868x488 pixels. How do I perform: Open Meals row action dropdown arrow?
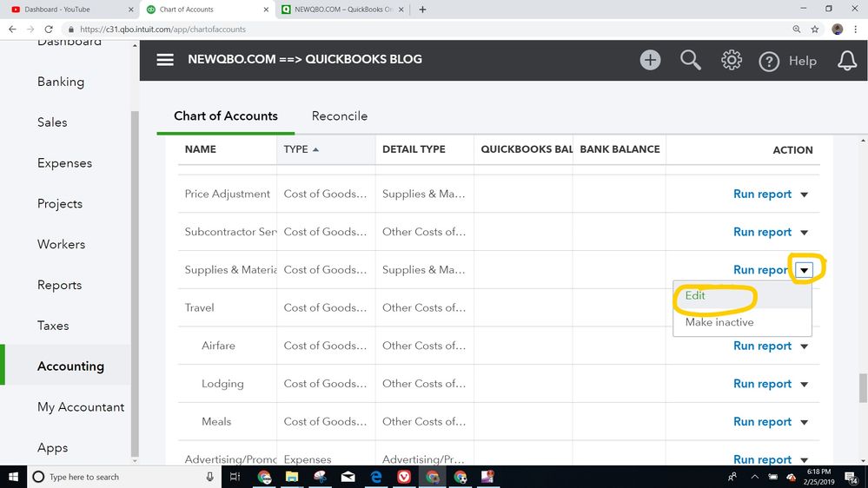[x=805, y=422]
